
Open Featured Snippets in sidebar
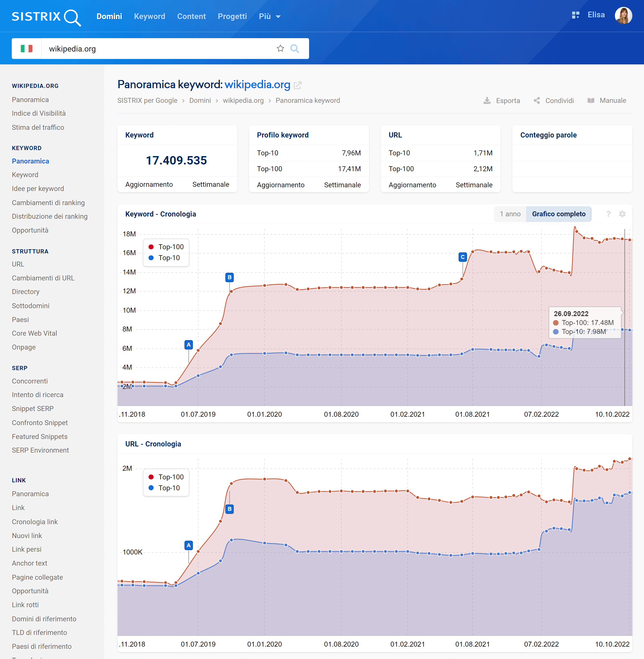click(40, 436)
